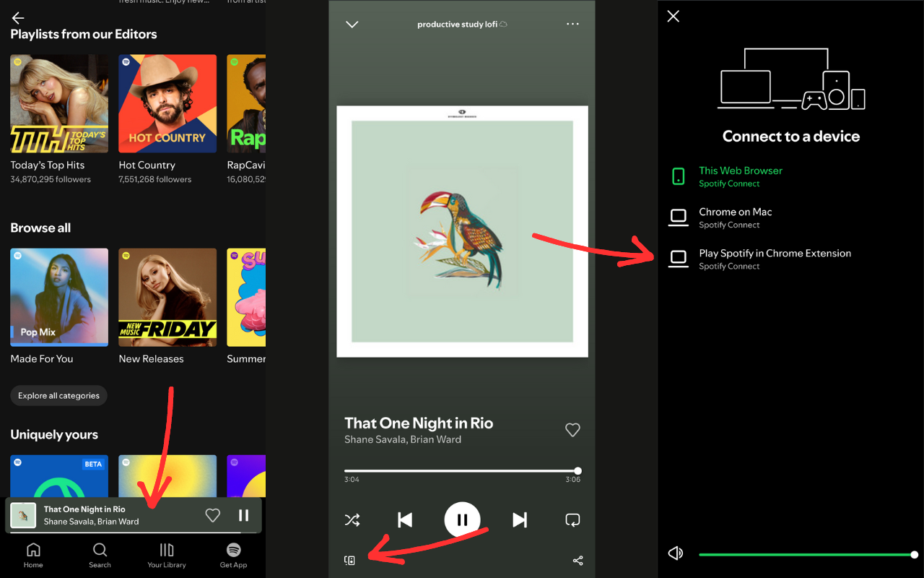Skip to the next track

click(520, 520)
